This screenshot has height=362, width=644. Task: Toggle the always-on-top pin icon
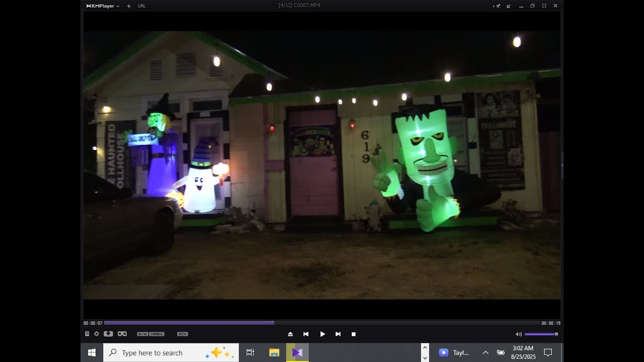[498, 6]
